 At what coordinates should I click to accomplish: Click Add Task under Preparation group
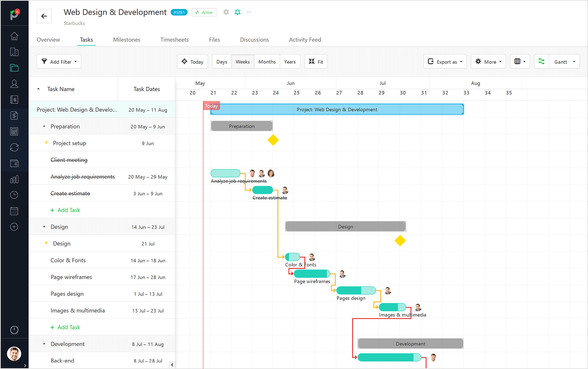coord(65,210)
